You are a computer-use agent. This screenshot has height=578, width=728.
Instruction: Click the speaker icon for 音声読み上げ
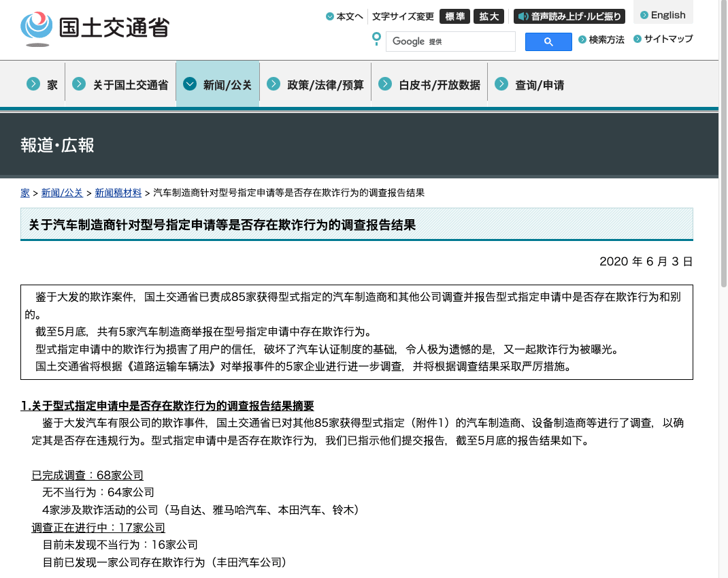[523, 16]
